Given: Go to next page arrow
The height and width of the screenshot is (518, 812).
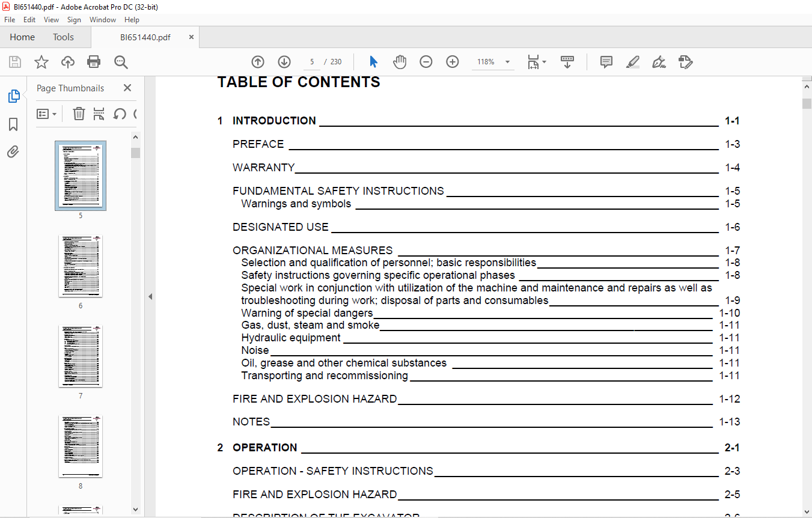Looking at the screenshot, I should click(x=284, y=62).
